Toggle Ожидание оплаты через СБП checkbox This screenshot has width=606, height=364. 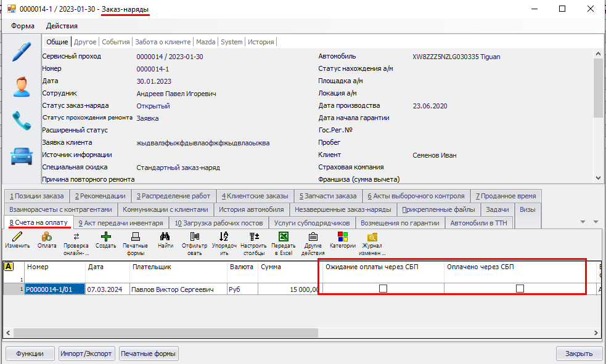click(383, 289)
